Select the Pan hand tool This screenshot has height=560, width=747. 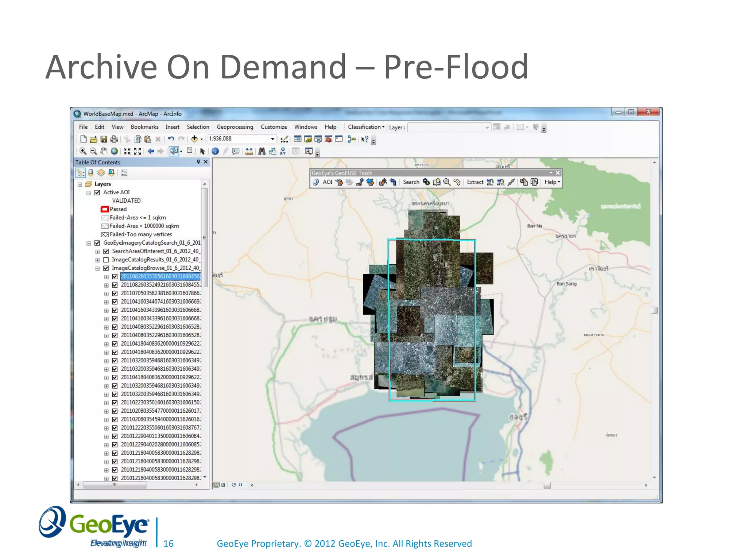tap(104, 151)
